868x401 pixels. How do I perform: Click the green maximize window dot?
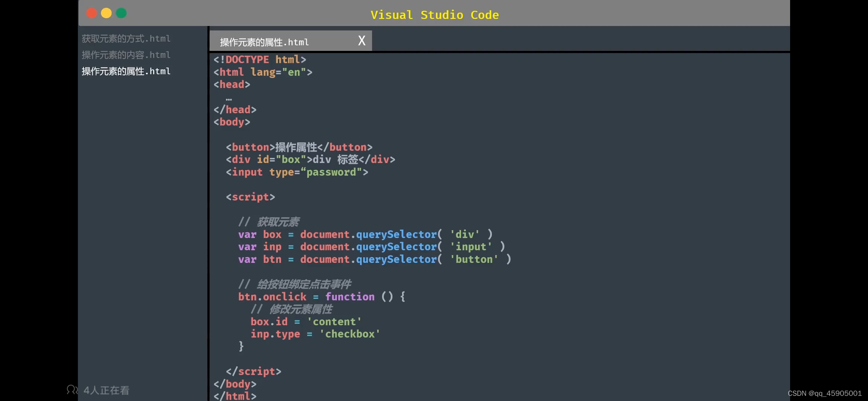click(x=121, y=13)
